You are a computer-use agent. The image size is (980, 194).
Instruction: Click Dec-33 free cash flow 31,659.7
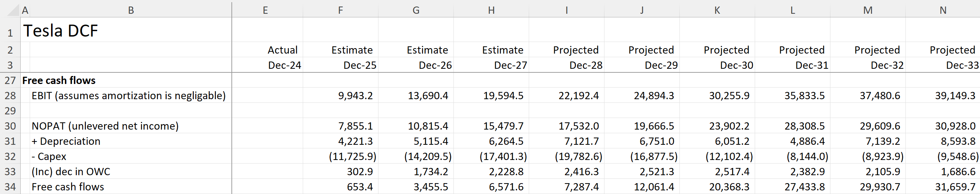coord(955,187)
